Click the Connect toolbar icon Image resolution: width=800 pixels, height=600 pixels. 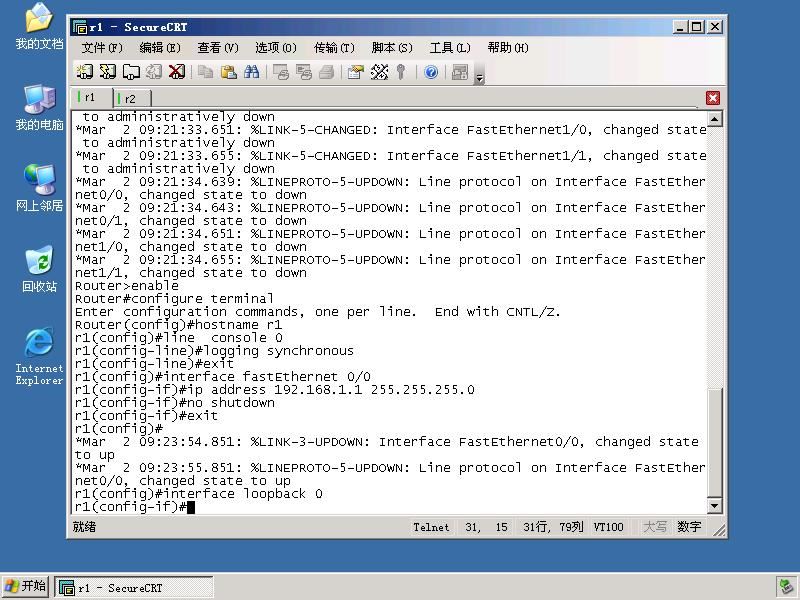pos(85,72)
